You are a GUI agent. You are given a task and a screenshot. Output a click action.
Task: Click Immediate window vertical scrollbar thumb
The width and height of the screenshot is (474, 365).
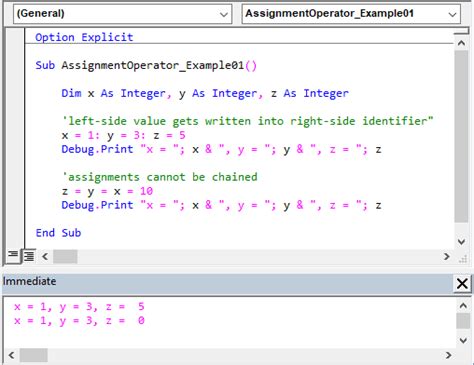pos(463,321)
